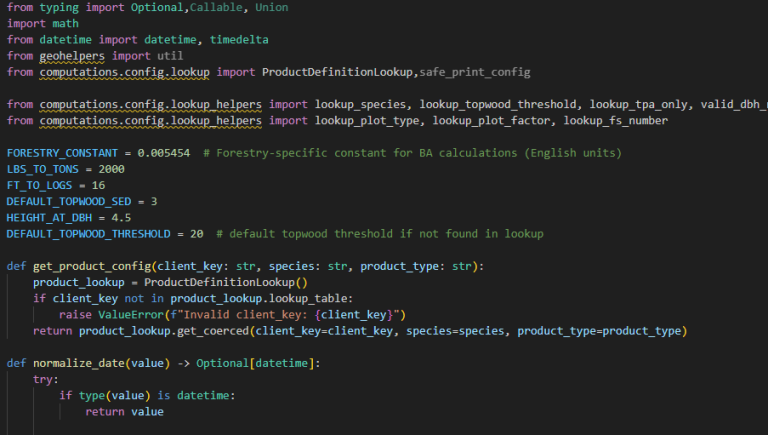Click the 'try' keyword in normalize_date
The height and width of the screenshot is (435, 768).
pos(43,379)
